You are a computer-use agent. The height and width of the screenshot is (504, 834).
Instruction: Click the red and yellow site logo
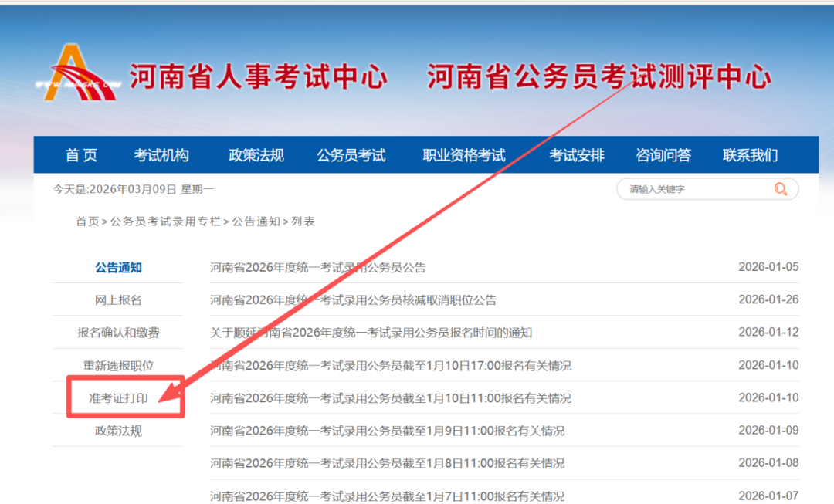[76, 74]
